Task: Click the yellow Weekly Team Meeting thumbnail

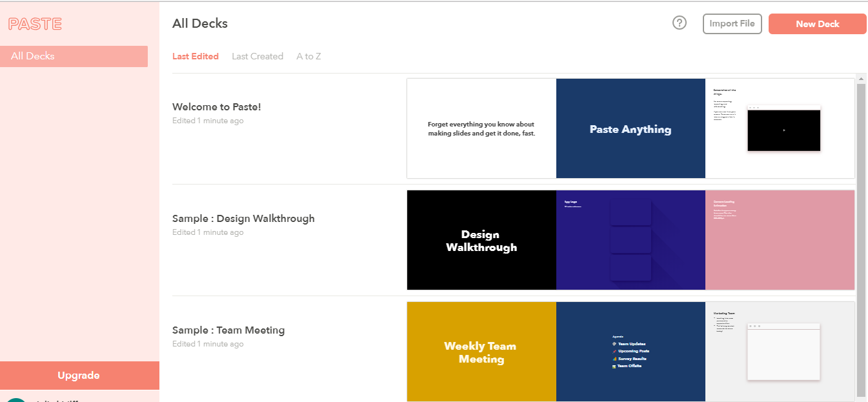Action: pos(481,352)
